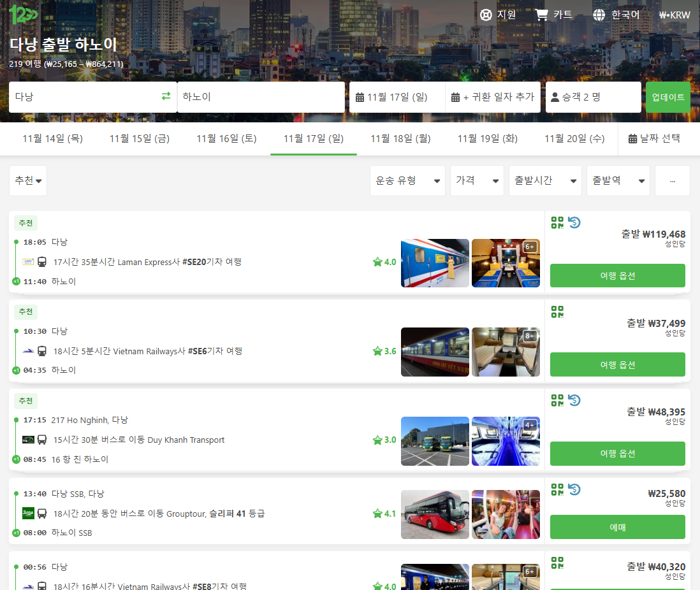Screen dimensions: 700x590
Task: Click + 귀환 일자 추가 return date field
Action: pos(493,97)
